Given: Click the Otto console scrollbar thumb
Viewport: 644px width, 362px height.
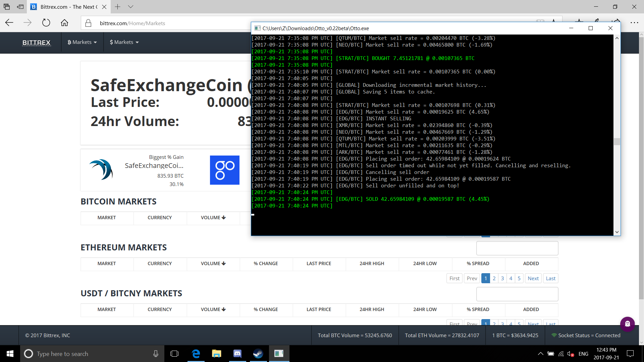Looking at the screenshot, I should point(617,141).
